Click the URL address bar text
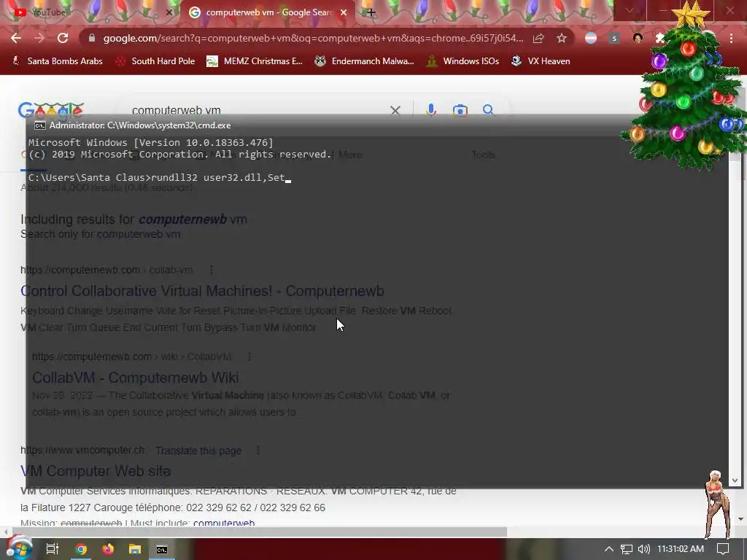 tap(313, 38)
